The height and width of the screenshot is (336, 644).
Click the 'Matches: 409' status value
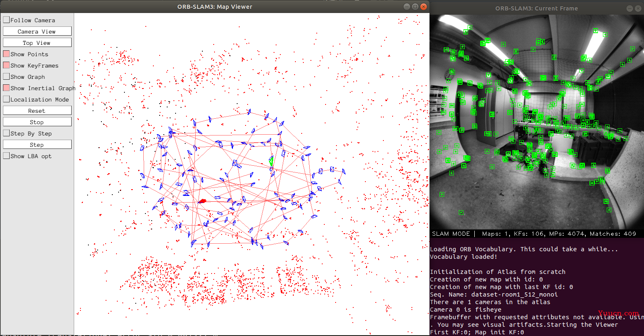click(613, 234)
